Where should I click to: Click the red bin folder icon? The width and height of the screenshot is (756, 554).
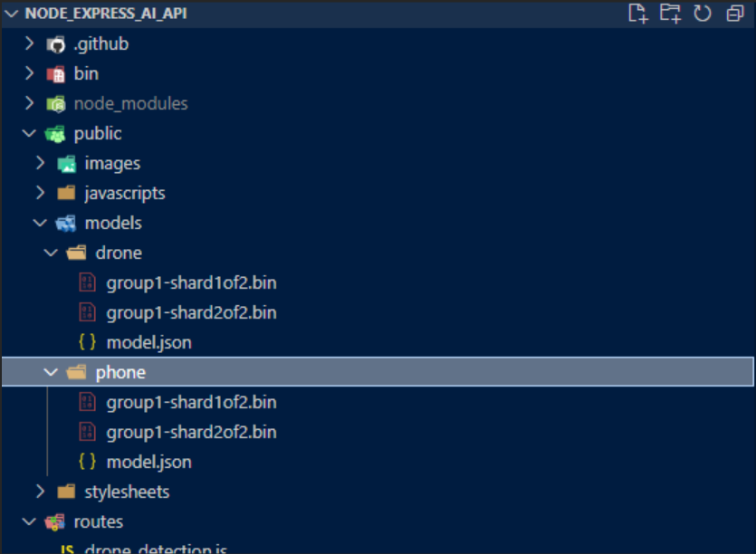[56, 74]
